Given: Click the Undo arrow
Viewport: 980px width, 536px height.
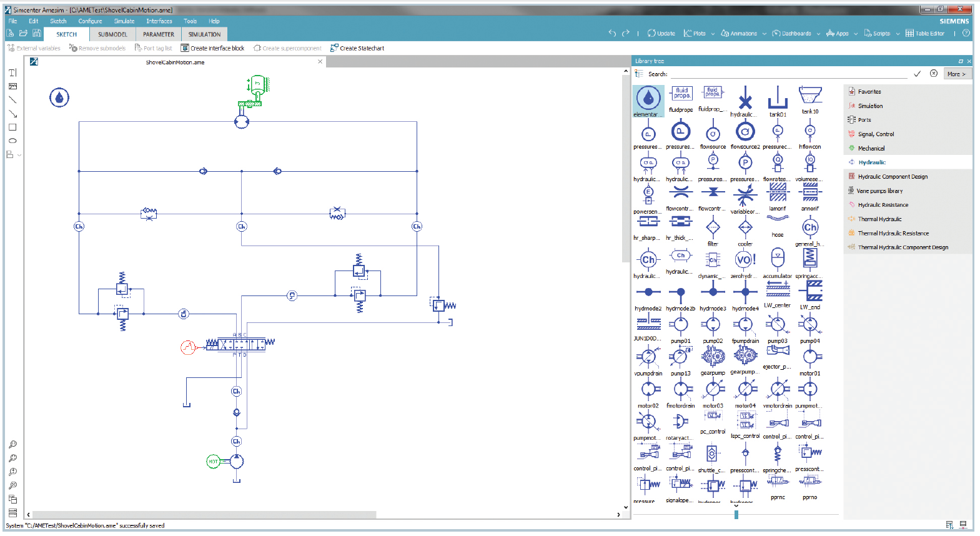Looking at the screenshot, I should click(x=612, y=33).
